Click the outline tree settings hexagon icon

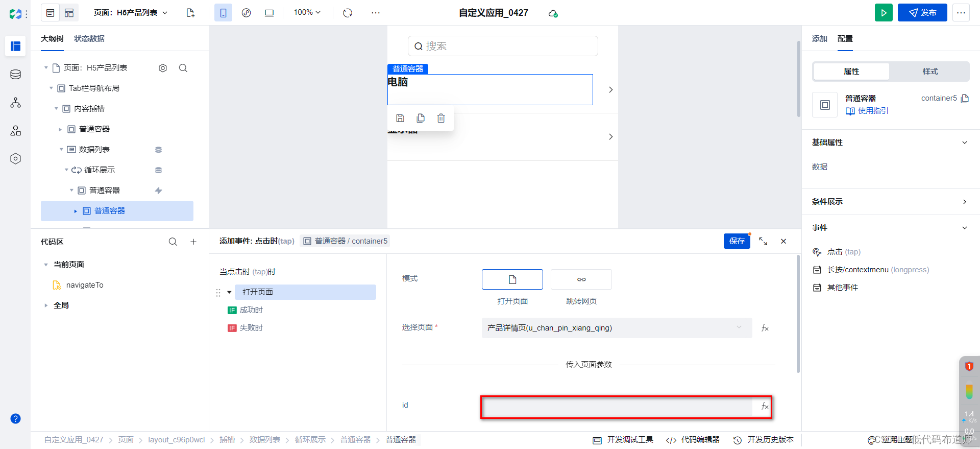click(163, 68)
